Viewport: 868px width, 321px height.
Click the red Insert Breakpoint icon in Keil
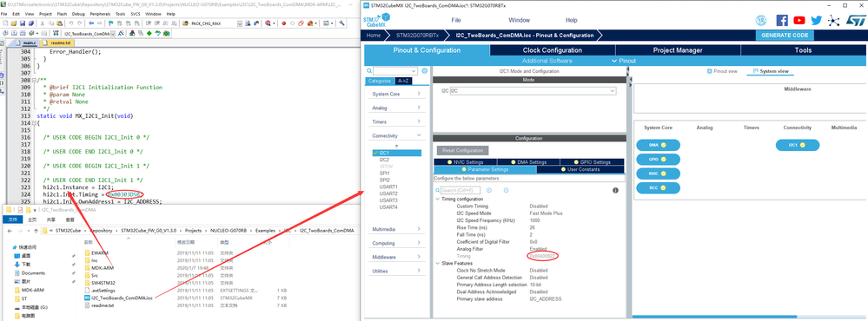pyautogui.click(x=284, y=23)
